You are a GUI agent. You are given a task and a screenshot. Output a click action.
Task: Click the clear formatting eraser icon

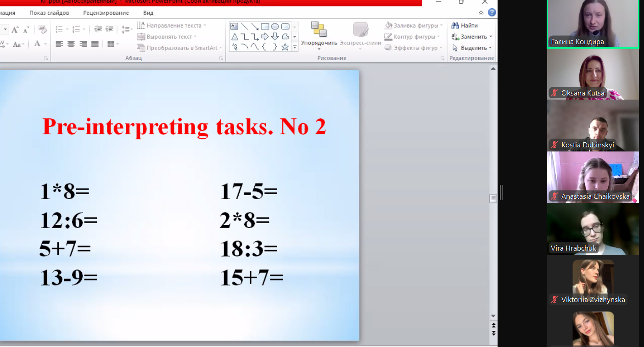pos(43,29)
